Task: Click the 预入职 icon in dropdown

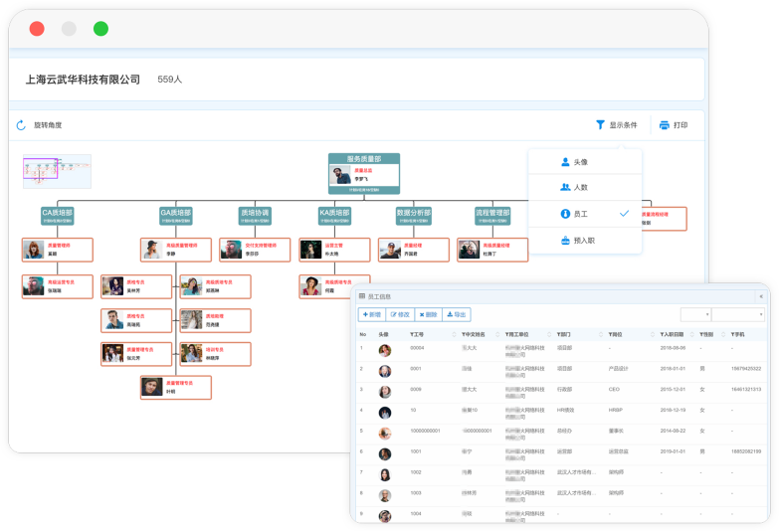Action: coord(565,240)
